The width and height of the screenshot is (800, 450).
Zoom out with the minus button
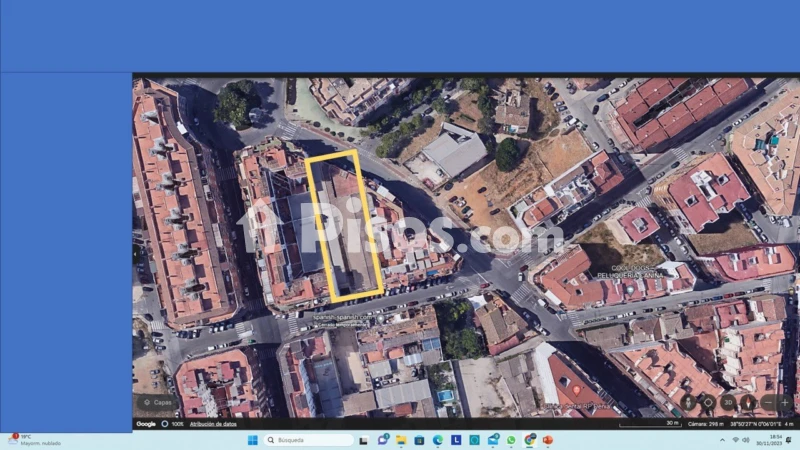click(x=768, y=403)
